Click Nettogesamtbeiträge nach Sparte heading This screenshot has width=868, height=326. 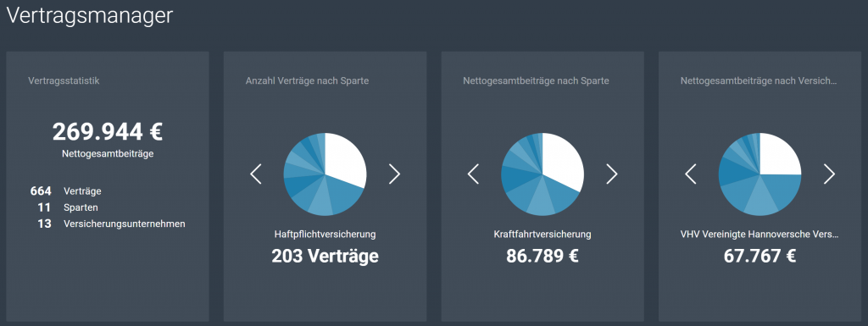(536, 80)
